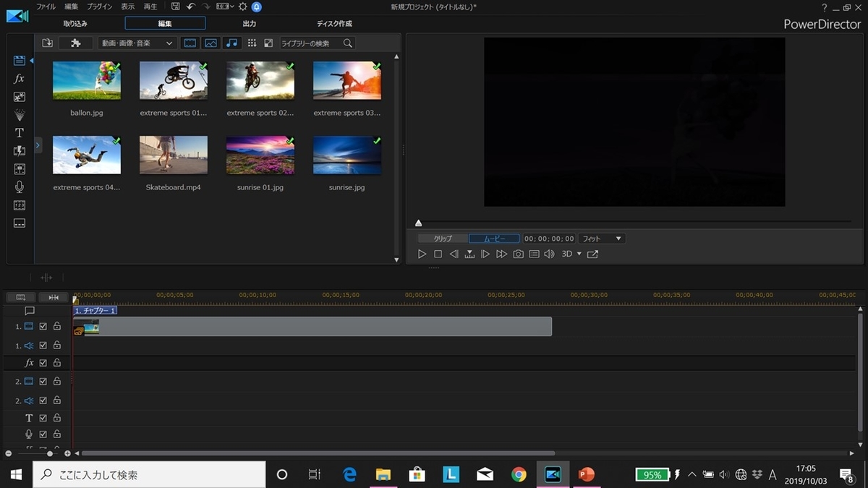The image size is (868, 488).
Task: Click the plugins puzzle-piece icon
Action: [x=75, y=43]
